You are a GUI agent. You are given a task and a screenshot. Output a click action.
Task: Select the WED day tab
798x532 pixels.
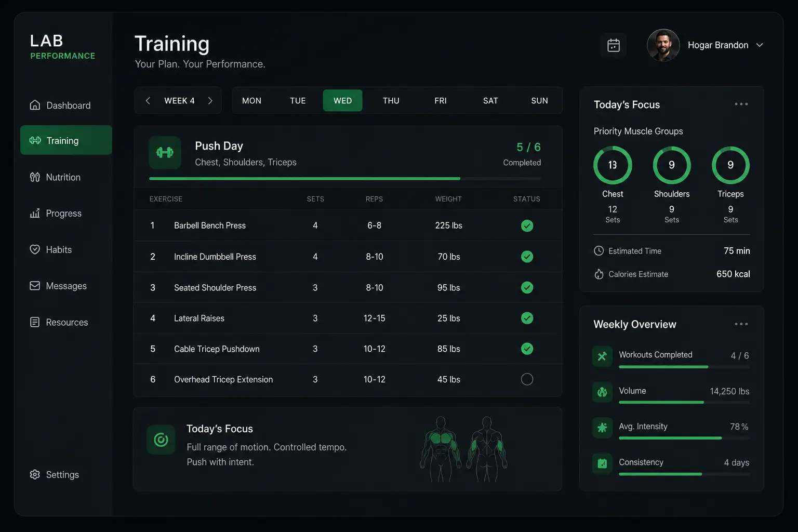coord(343,101)
